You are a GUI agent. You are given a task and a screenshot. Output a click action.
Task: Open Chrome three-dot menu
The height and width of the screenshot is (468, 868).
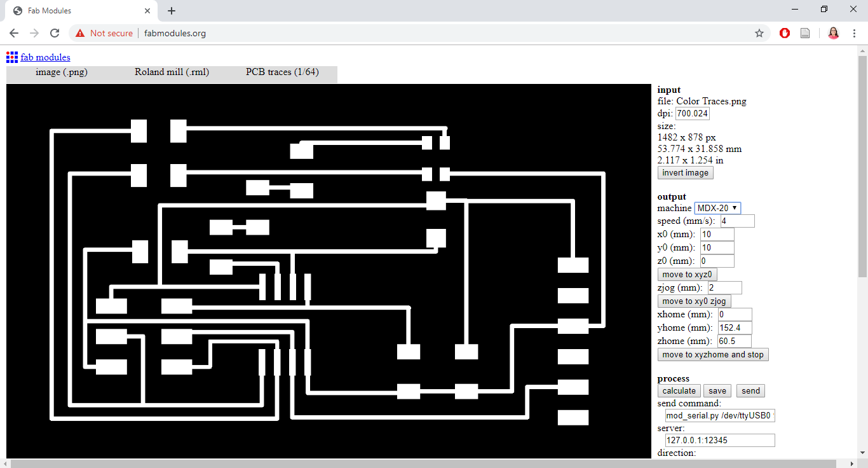(855, 33)
